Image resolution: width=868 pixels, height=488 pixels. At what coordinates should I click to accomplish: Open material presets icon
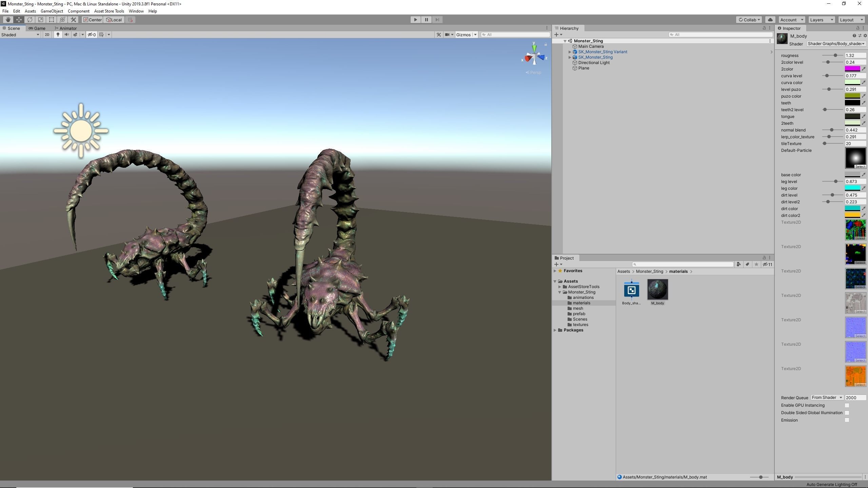click(x=860, y=36)
